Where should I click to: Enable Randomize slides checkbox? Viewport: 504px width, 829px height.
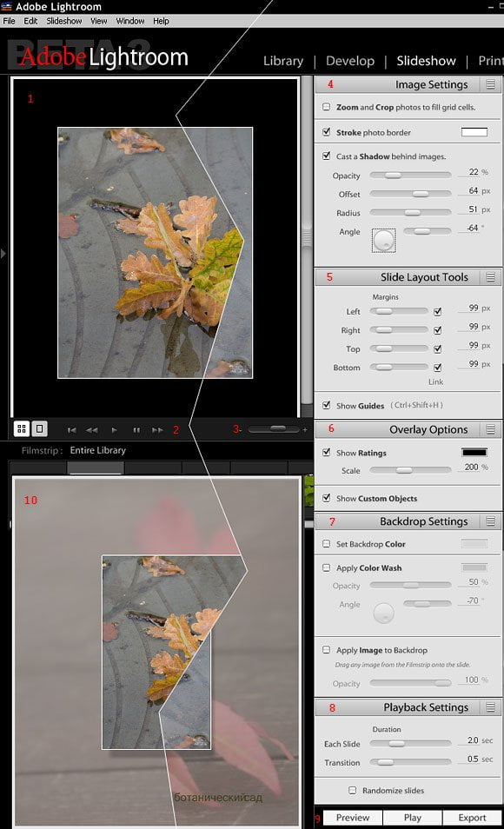coord(352,791)
